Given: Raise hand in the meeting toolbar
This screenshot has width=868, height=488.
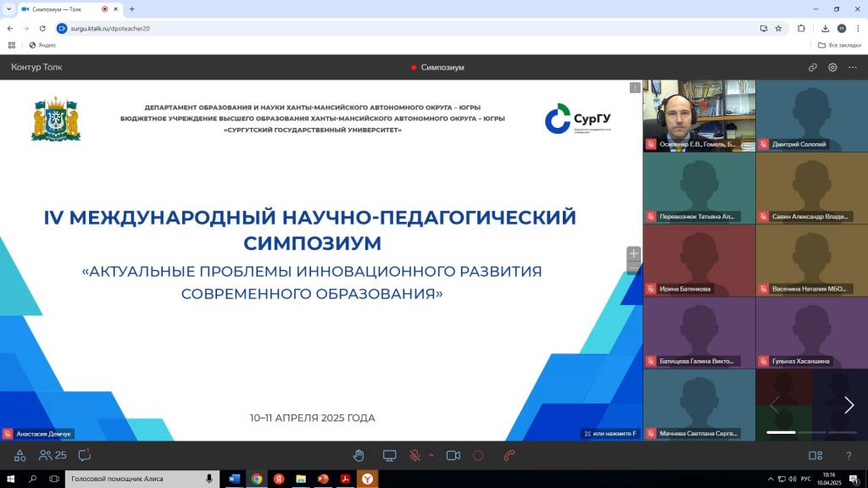Looking at the screenshot, I should (359, 455).
